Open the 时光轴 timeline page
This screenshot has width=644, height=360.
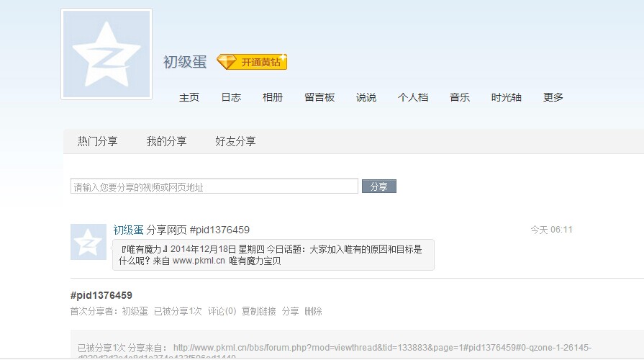tap(507, 98)
